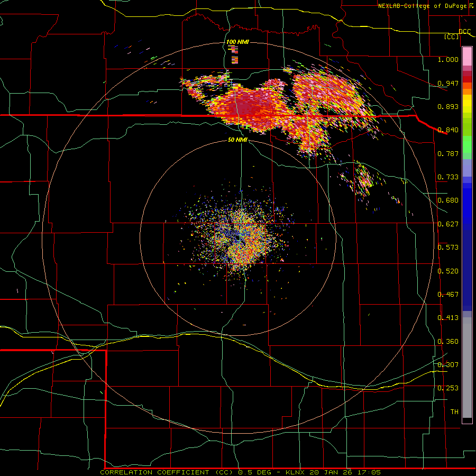Select the 0.360 scale value
476x476 pixels.
coord(448,342)
